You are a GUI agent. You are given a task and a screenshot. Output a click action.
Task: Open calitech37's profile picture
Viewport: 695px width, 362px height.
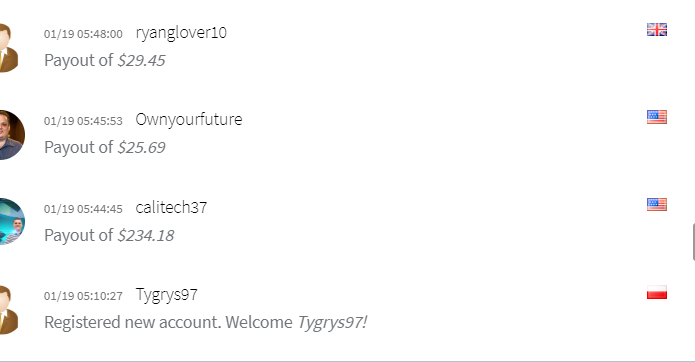12,222
